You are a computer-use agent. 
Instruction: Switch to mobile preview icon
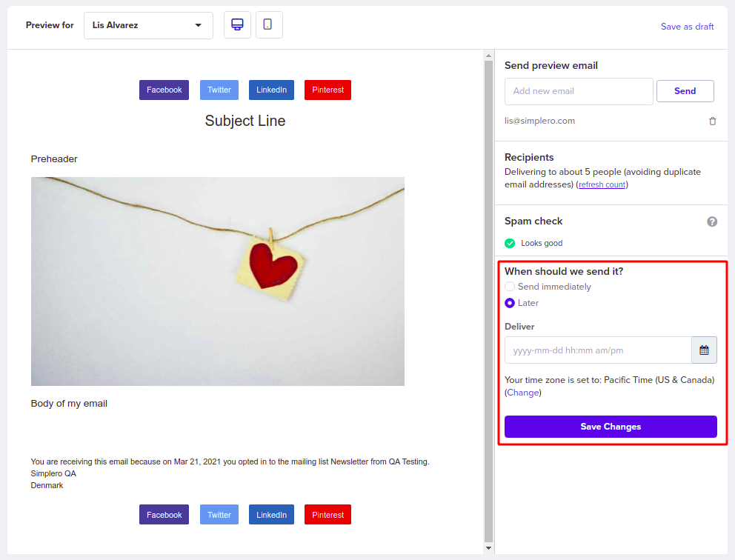click(x=269, y=25)
